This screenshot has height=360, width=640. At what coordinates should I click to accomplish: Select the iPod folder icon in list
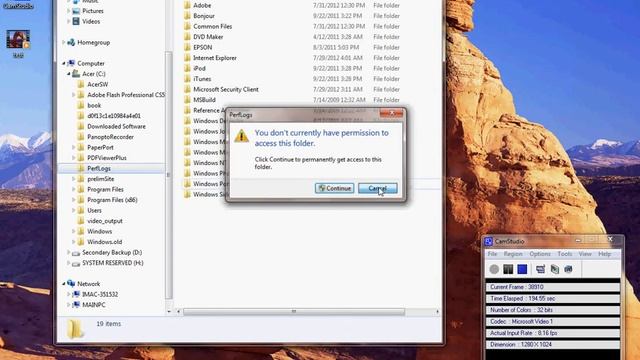187,68
